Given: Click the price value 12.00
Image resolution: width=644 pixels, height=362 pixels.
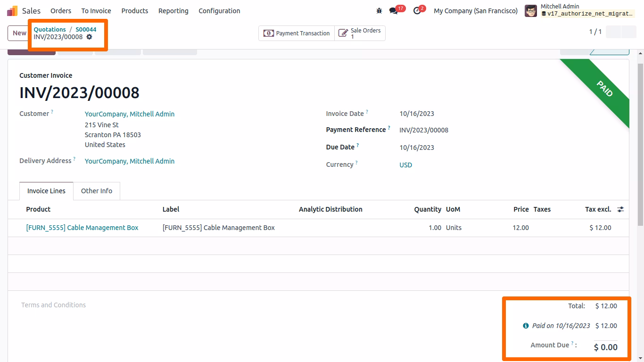Looking at the screenshot, I should coord(520,228).
